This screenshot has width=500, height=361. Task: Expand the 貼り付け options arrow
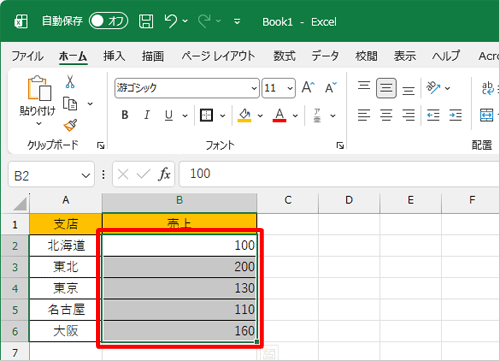click(39, 124)
